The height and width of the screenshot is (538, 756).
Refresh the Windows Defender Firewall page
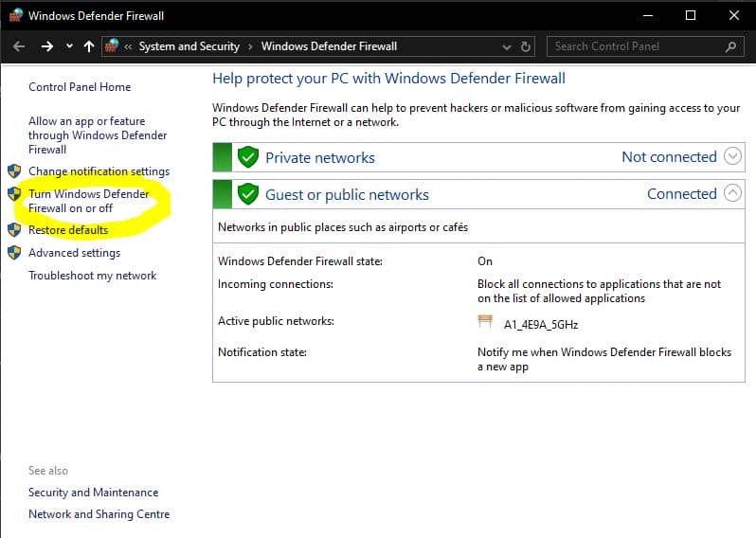(x=526, y=46)
